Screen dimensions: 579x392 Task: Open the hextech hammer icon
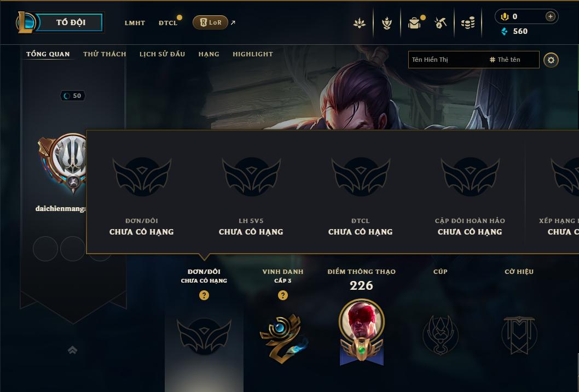pyautogui.click(x=440, y=23)
